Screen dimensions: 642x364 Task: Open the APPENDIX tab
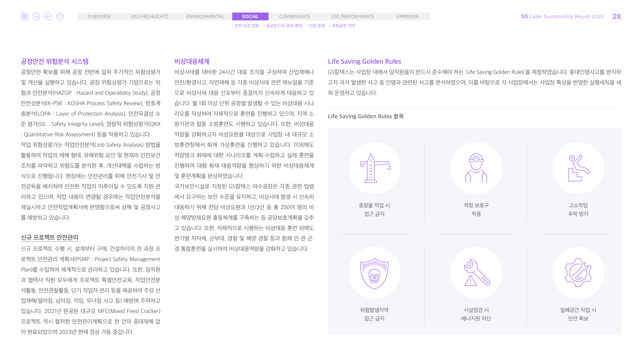click(x=407, y=16)
